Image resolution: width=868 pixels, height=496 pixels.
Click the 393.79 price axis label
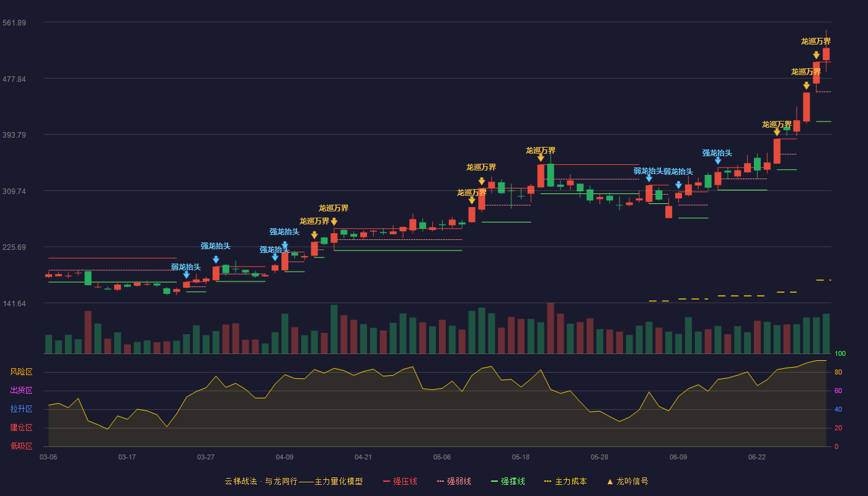[x=14, y=135]
